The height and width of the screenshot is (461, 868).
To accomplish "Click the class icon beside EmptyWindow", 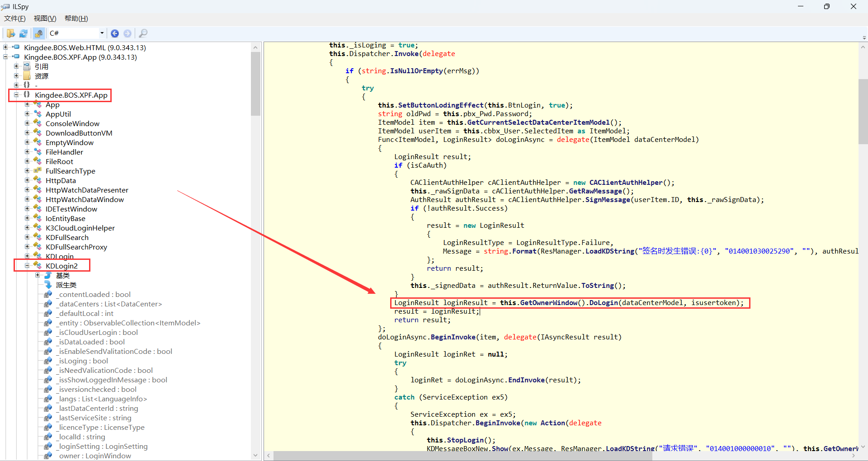I will click(38, 142).
